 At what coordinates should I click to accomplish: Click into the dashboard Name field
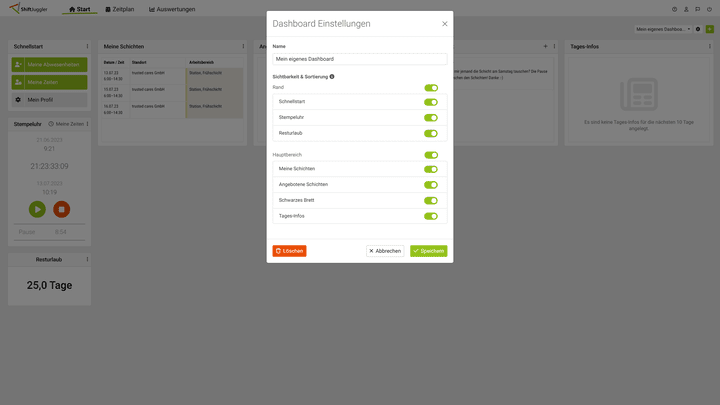click(x=360, y=59)
